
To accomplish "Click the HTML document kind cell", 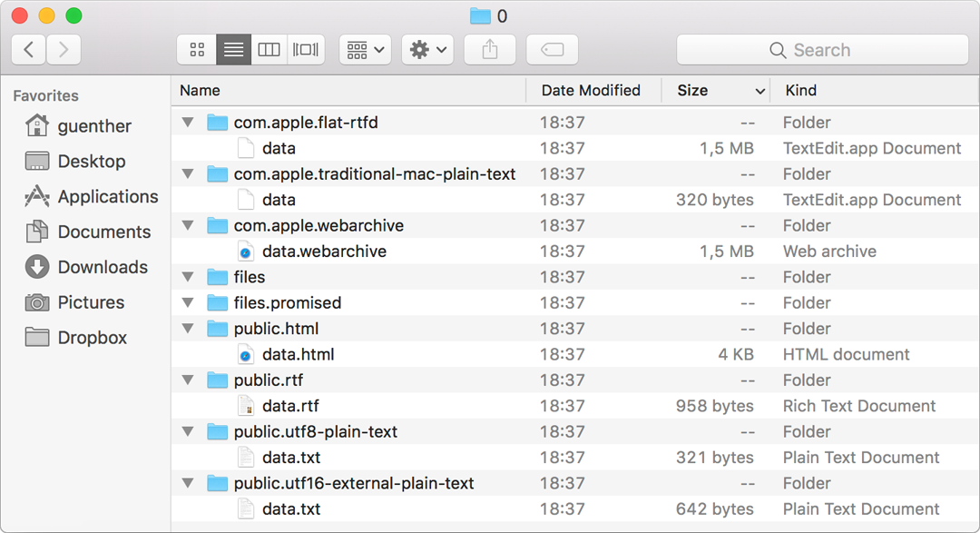I will 847,355.
